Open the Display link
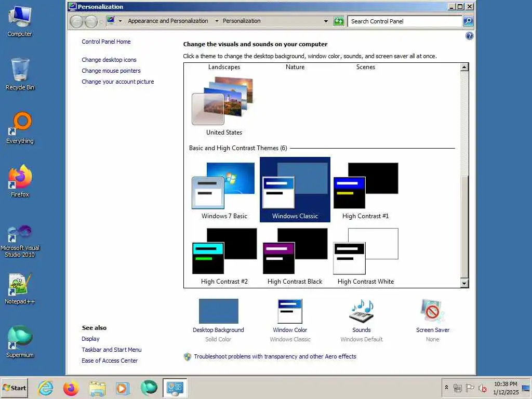532x399 pixels. 90,339
